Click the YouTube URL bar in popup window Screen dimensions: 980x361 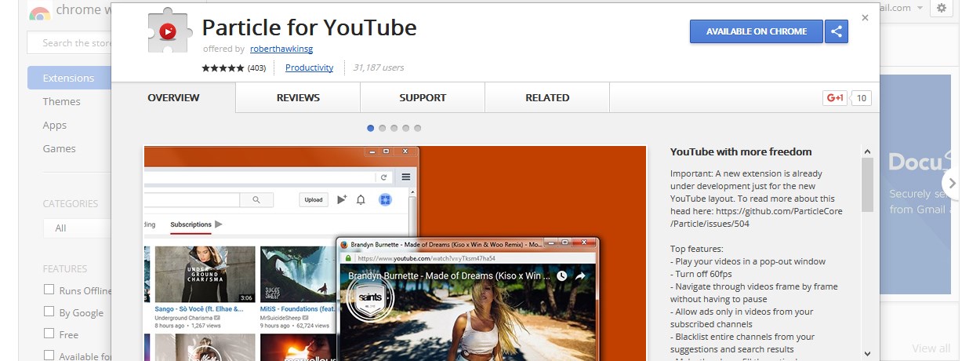pos(468,258)
